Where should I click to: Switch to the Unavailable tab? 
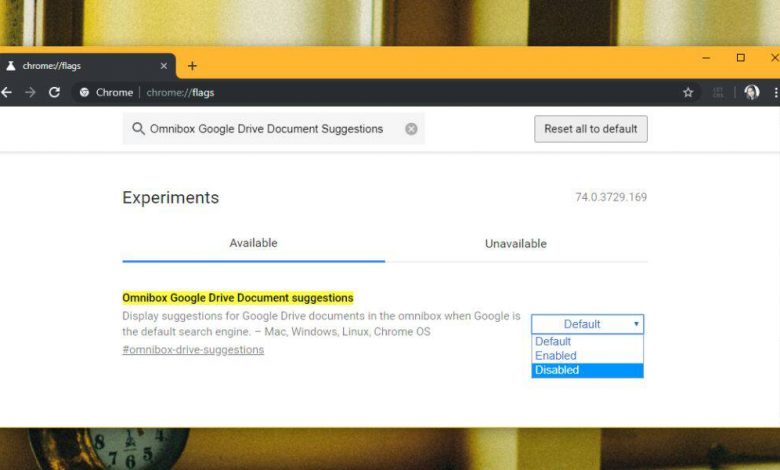click(516, 244)
